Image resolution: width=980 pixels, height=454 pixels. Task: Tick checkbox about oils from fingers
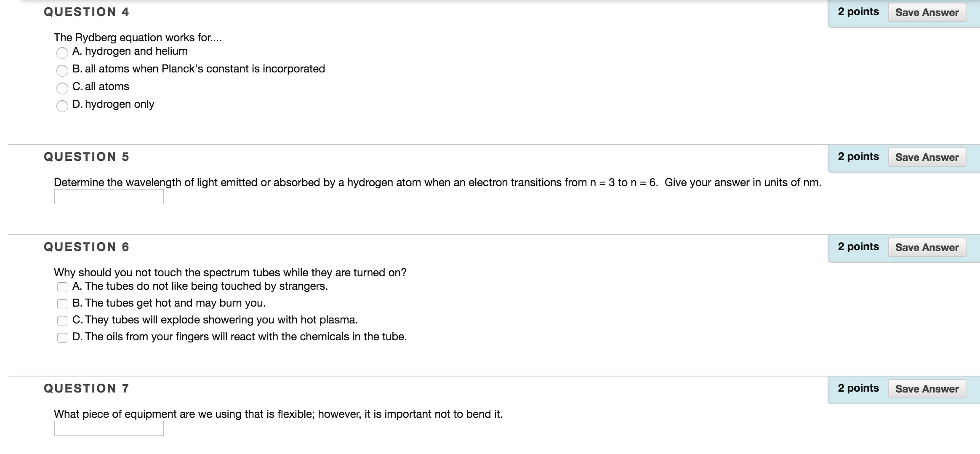[x=62, y=338]
